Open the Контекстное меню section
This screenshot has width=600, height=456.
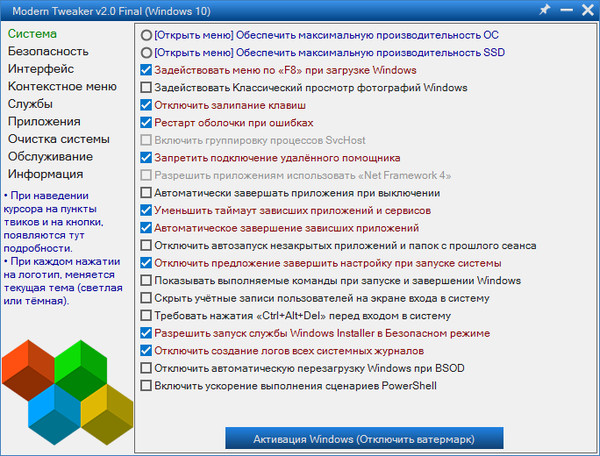tap(62, 86)
